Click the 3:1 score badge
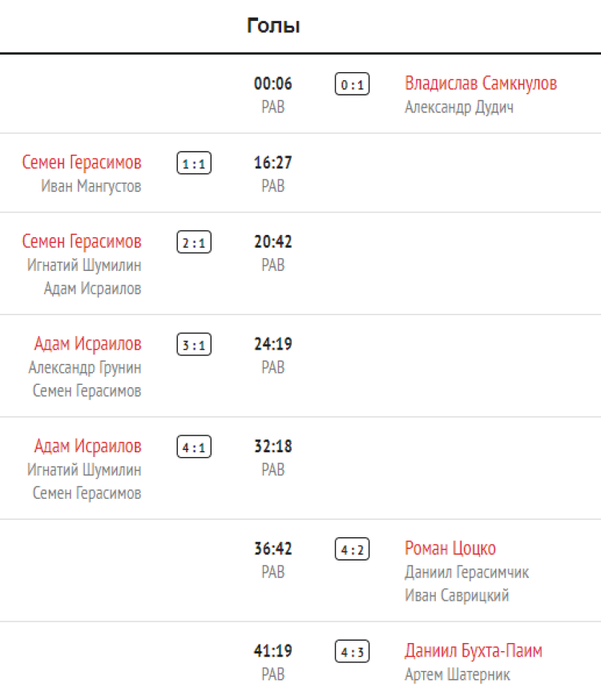This screenshot has width=601, height=700. [194, 345]
